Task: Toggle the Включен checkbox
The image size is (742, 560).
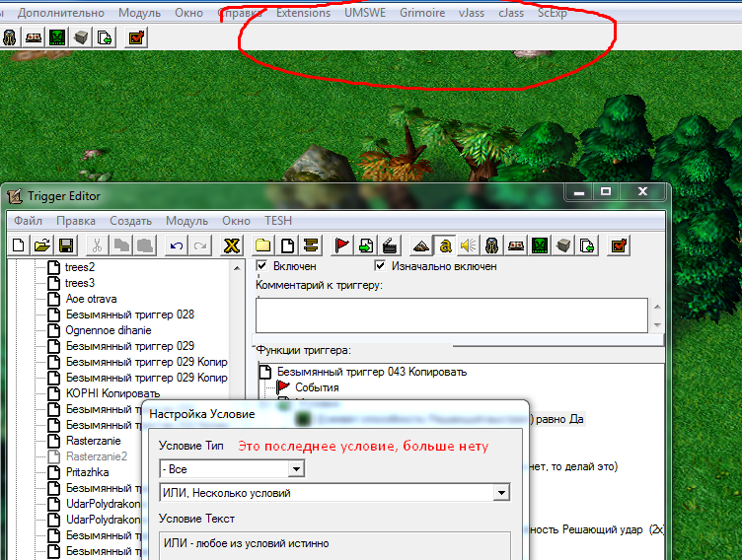Action: click(x=261, y=265)
